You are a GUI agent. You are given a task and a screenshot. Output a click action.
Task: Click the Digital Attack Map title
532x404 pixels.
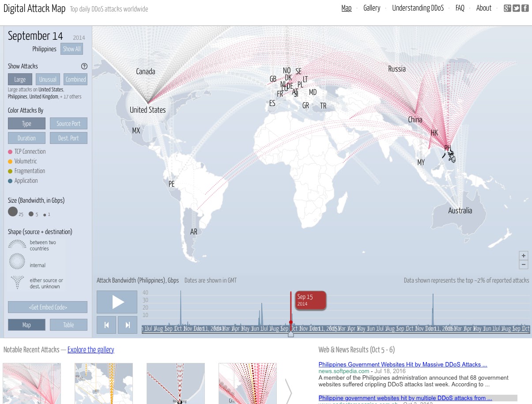[x=34, y=9]
